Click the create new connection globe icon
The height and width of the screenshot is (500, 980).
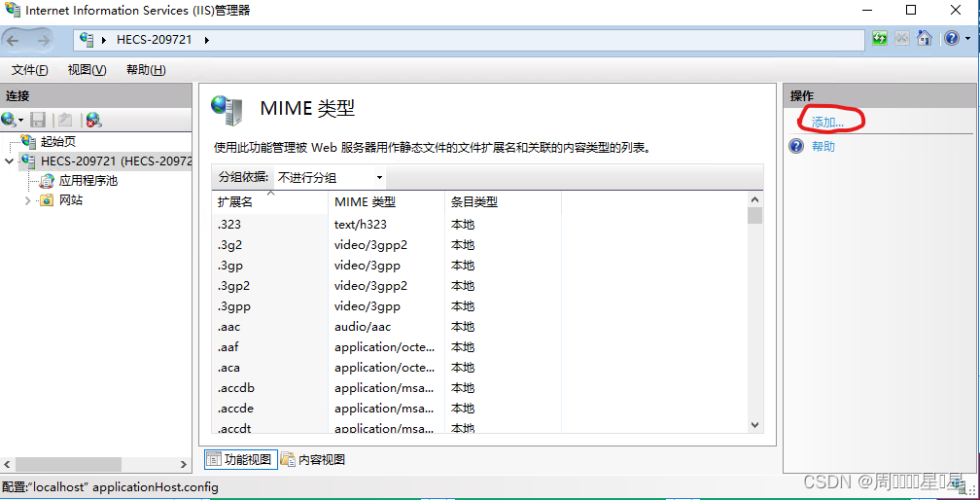tap(9, 120)
